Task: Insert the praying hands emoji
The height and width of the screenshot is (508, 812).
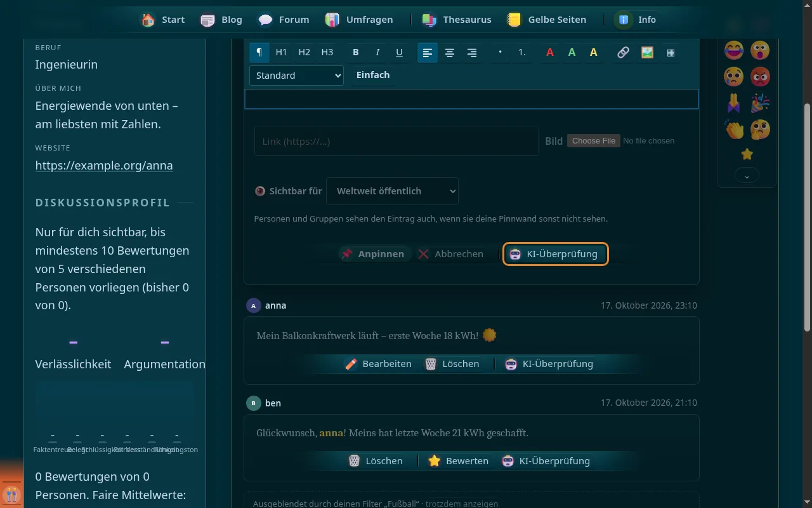Action: pyautogui.click(x=734, y=103)
